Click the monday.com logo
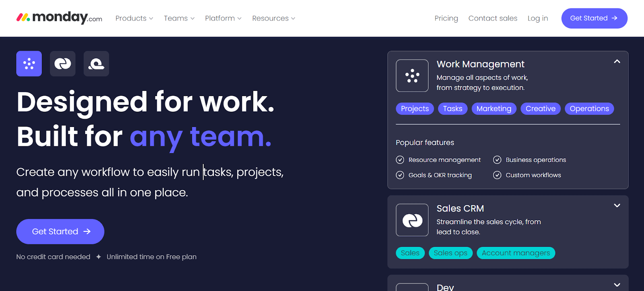This screenshot has width=644, height=291. click(59, 18)
